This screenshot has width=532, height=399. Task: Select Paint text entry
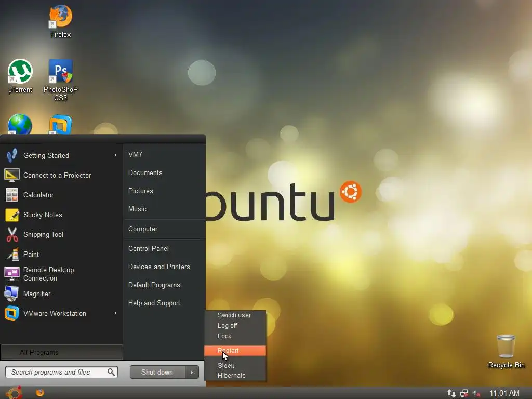point(31,254)
